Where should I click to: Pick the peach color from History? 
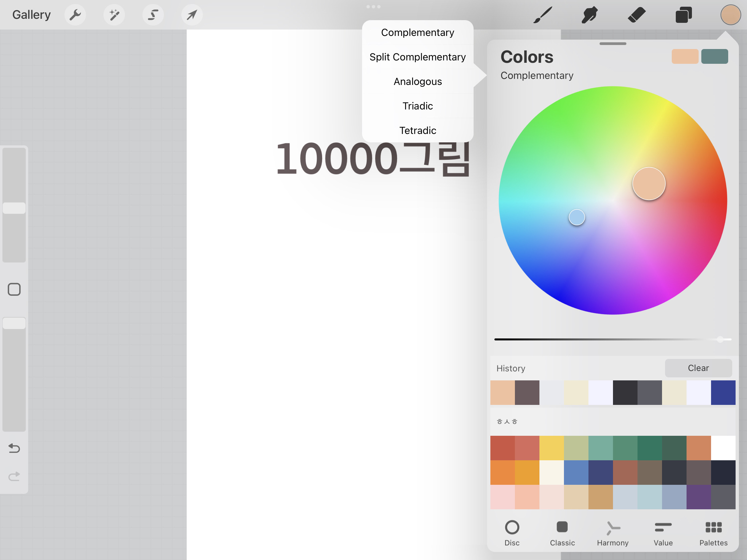502,392
